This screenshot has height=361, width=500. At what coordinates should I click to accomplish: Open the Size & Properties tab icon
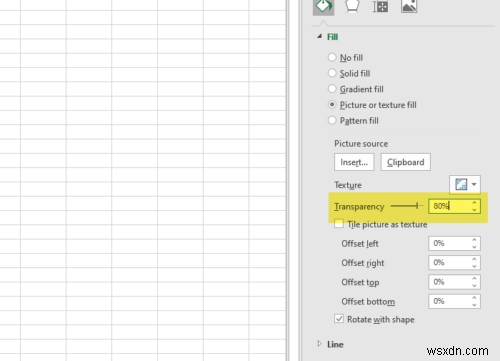click(x=380, y=6)
